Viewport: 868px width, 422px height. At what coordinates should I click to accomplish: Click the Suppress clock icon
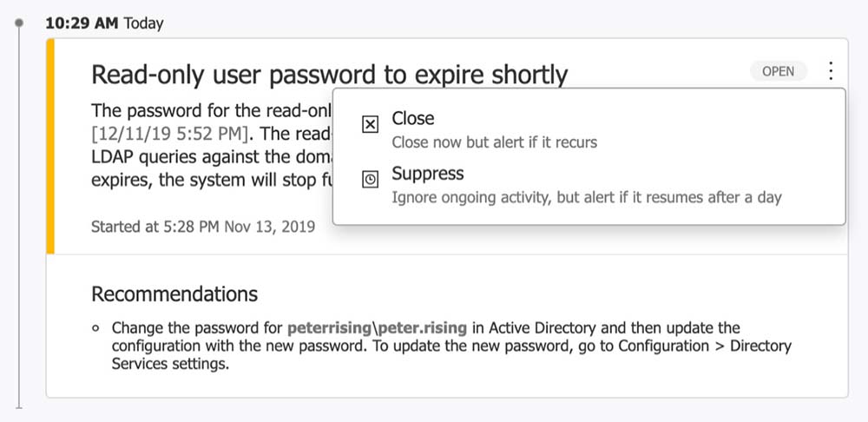(370, 180)
